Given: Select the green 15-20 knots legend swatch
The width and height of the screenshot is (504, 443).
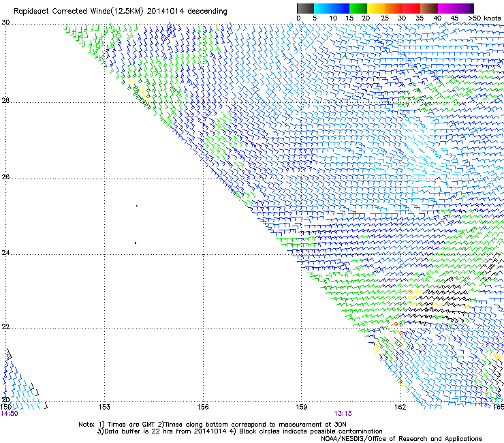Looking at the screenshot, I should pyautogui.click(x=358, y=8).
